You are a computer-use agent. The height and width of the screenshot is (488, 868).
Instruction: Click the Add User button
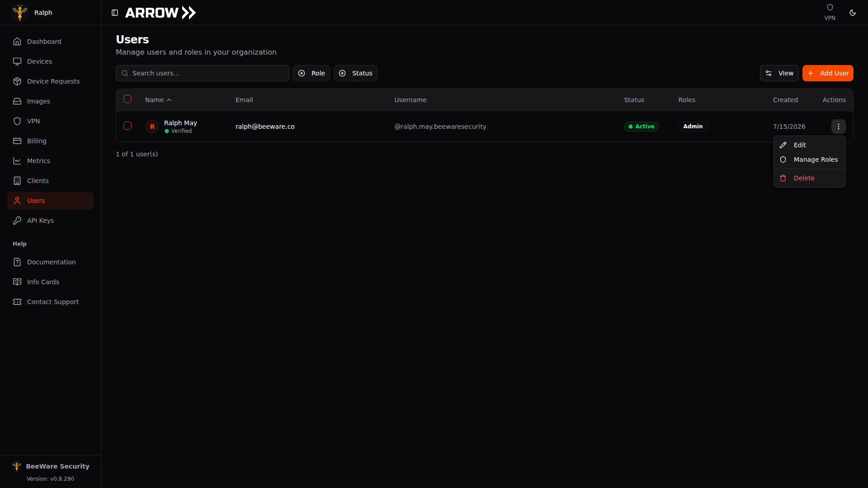[828, 73]
